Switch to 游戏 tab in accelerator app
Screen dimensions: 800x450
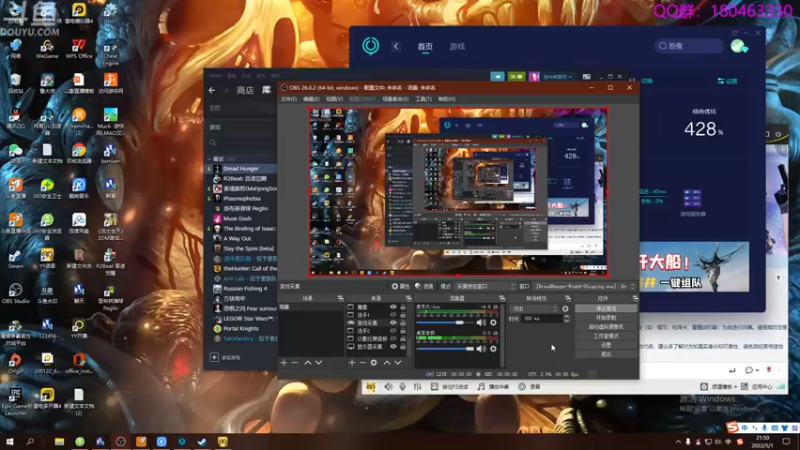(457, 46)
